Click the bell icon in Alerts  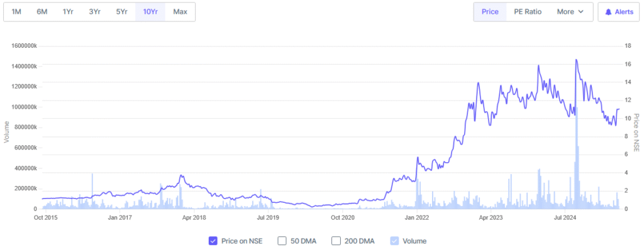tap(608, 12)
